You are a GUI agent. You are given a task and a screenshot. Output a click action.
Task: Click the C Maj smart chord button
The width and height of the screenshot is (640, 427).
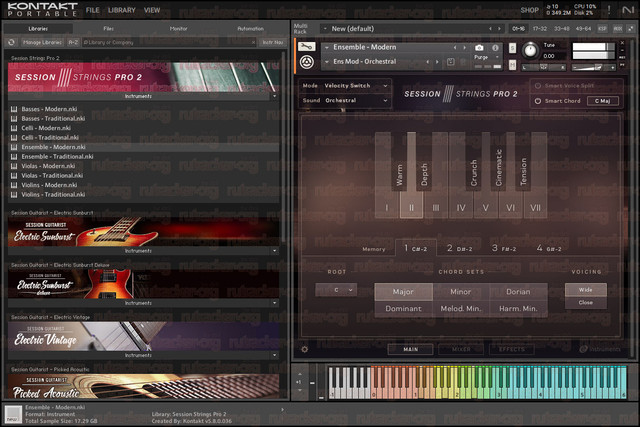coord(603,101)
